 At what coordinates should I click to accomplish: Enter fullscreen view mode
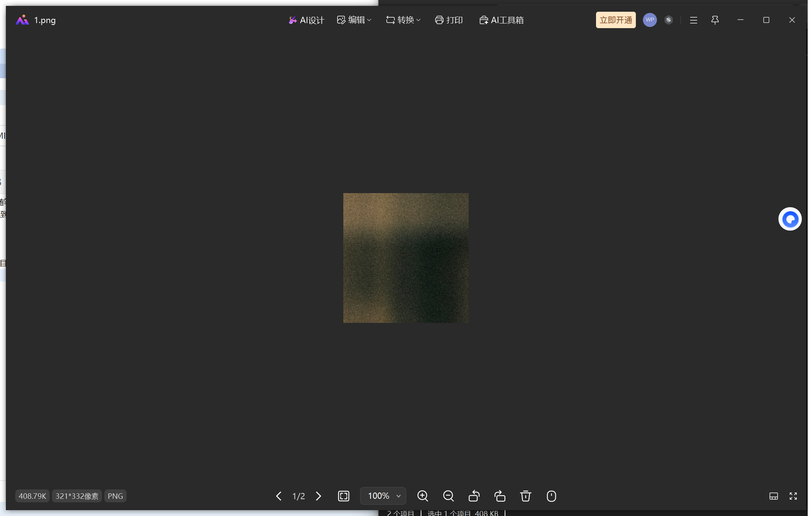pyautogui.click(x=793, y=496)
